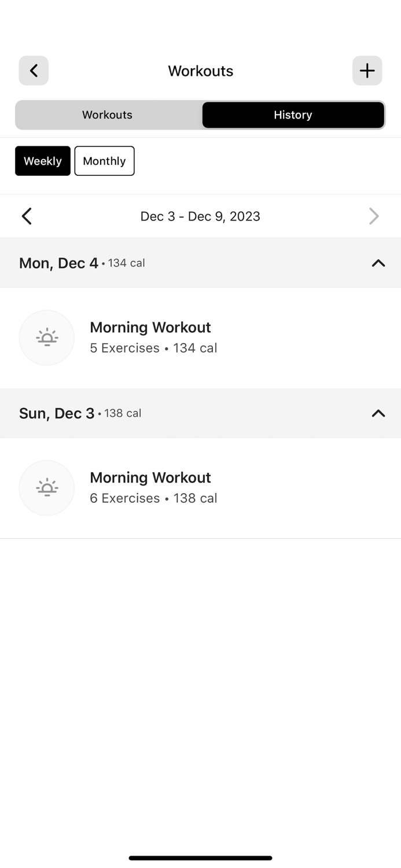
Task: Tap the Workouts screen title
Action: tap(200, 71)
